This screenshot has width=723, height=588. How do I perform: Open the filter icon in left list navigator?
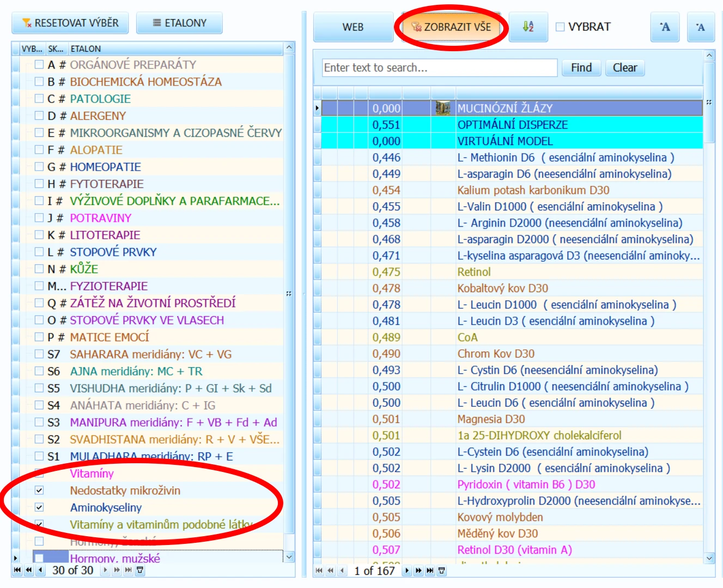click(x=140, y=570)
